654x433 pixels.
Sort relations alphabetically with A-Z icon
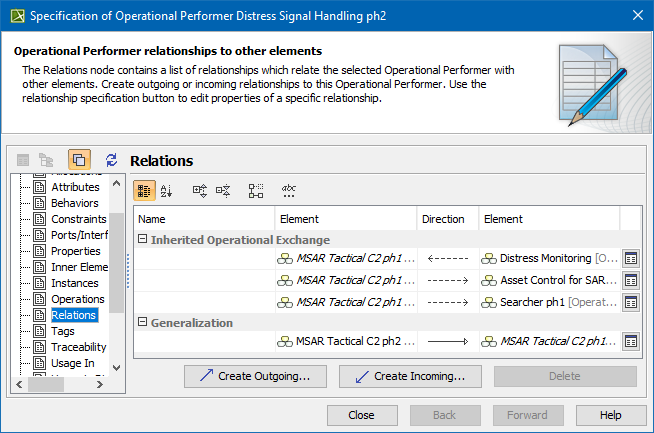168,190
